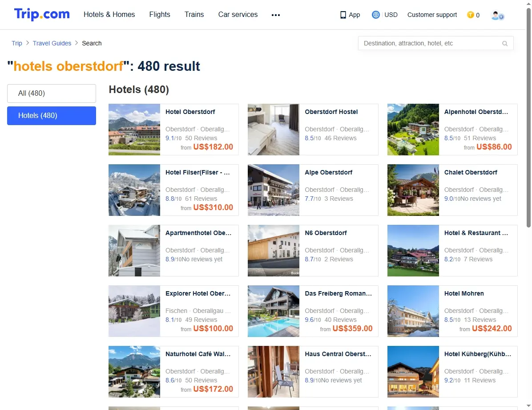Viewport: 532px width, 410px height.
Task: View Apartmenthotel building thumbnail
Action: [134, 250]
